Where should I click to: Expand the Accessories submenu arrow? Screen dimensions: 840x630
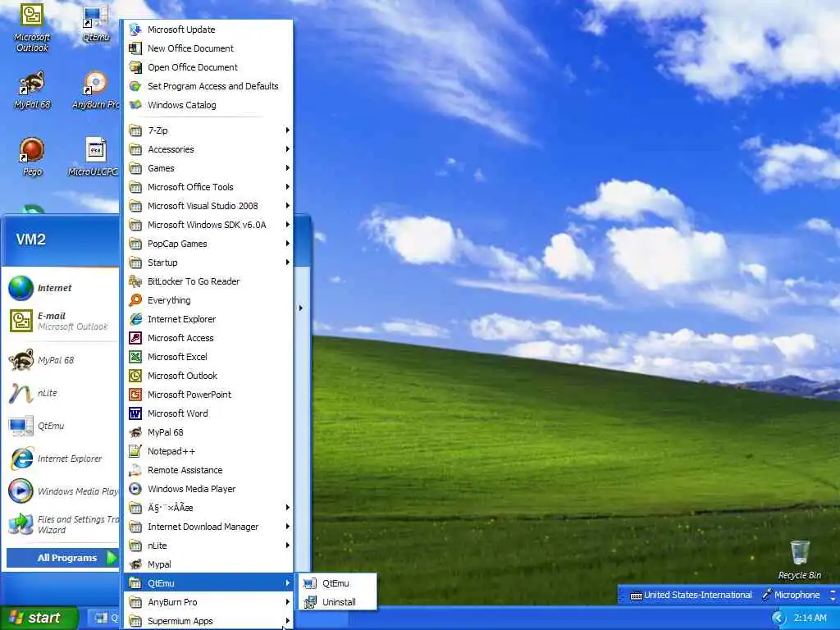[x=288, y=149]
